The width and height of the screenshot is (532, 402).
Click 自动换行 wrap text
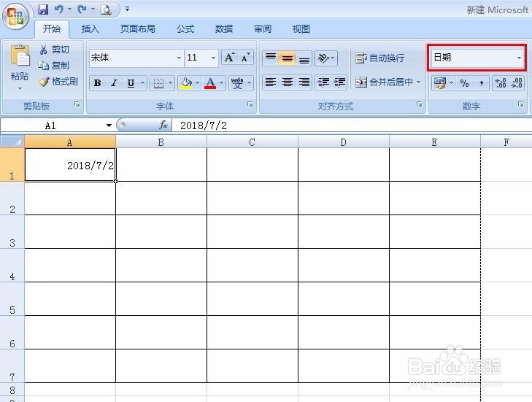[x=379, y=58]
